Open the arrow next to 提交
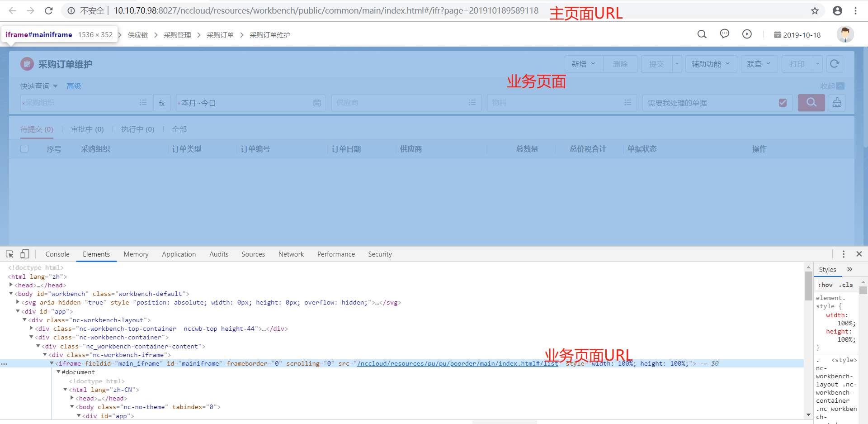868x424 pixels. (x=677, y=64)
